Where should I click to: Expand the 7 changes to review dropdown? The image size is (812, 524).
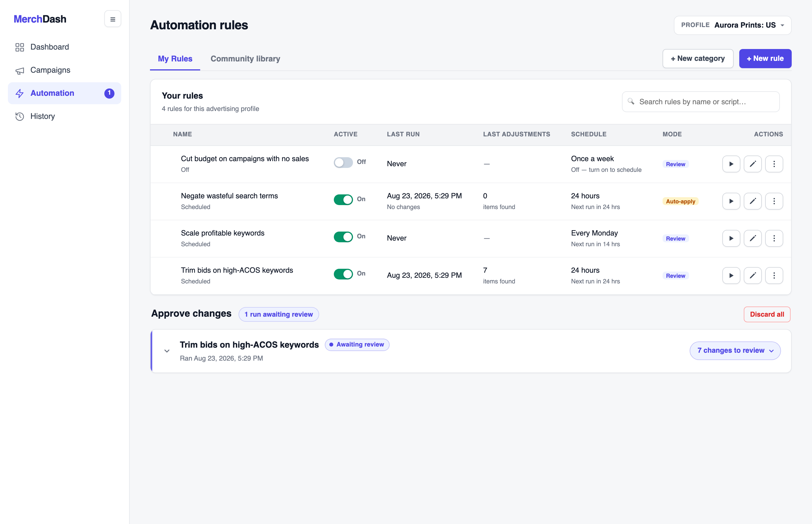click(x=735, y=350)
